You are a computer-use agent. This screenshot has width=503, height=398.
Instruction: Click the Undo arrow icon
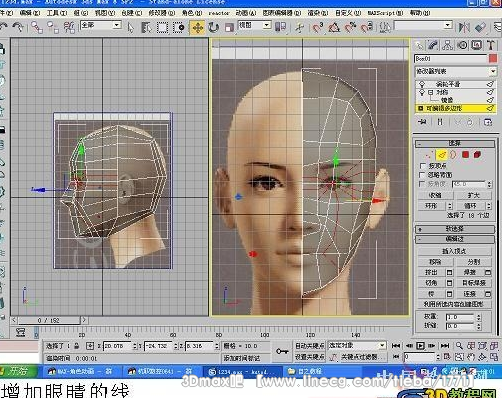click(x=4, y=27)
